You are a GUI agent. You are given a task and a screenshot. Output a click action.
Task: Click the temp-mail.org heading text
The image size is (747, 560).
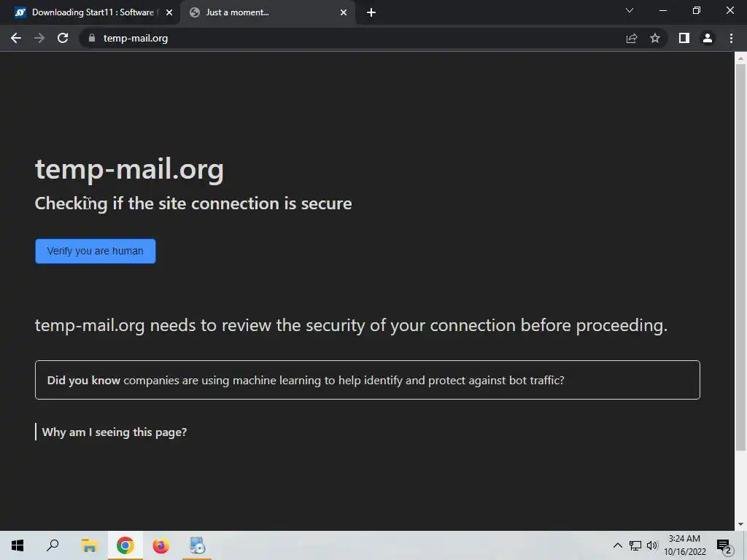(129, 169)
